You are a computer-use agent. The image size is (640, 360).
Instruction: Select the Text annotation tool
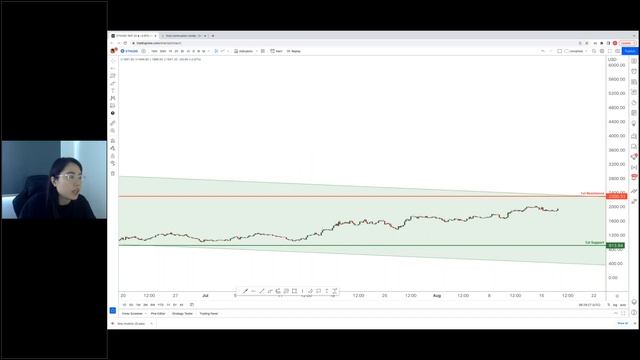pyautogui.click(x=113, y=91)
